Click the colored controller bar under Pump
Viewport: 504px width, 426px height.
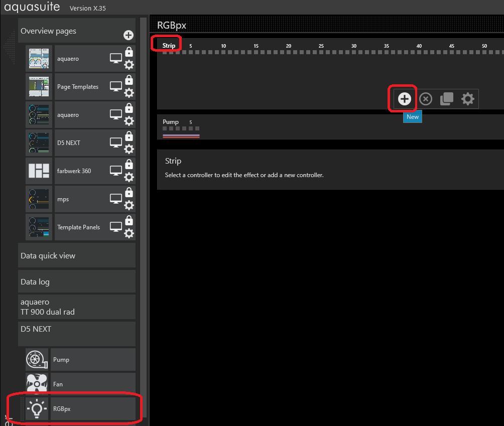181,136
